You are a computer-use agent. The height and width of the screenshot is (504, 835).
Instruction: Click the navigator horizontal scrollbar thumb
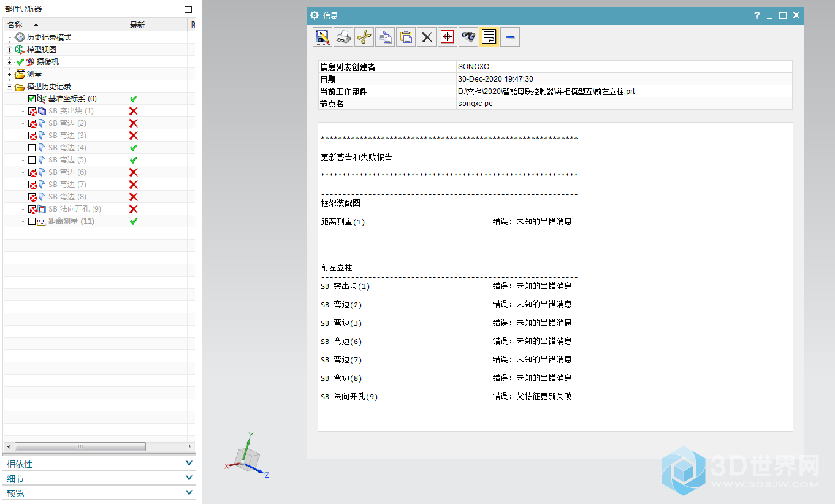[x=80, y=446]
